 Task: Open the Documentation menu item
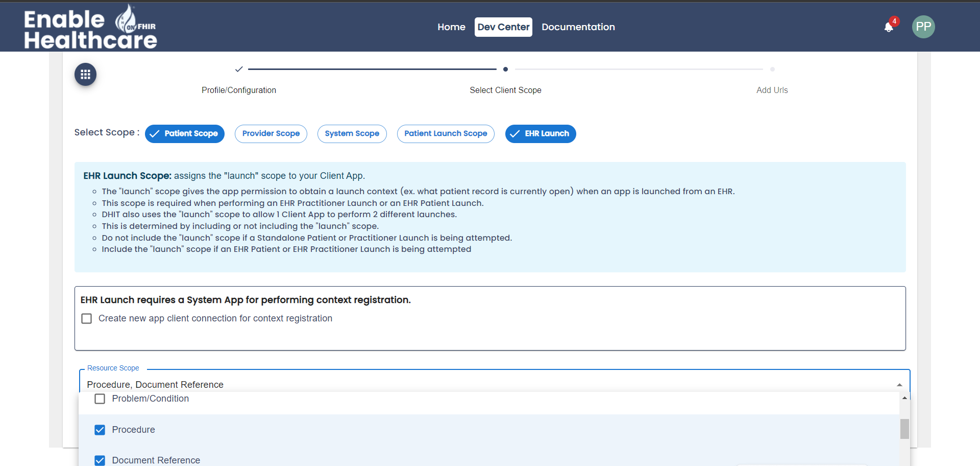click(578, 27)
